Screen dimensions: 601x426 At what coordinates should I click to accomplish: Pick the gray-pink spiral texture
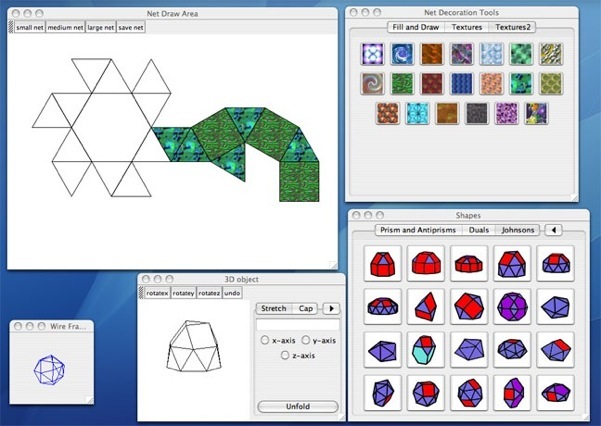point(372,83)
